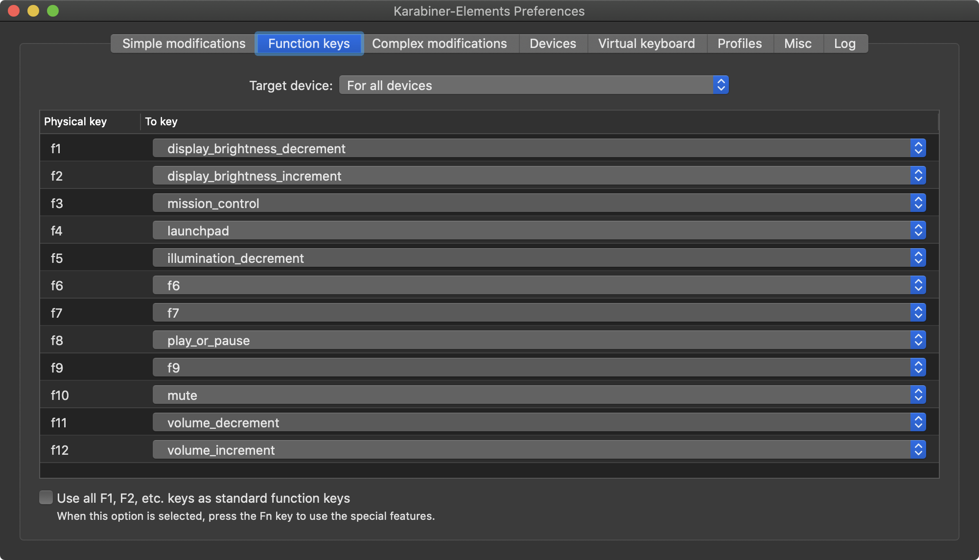Open f12 volume_increment dropdown
The height and width of the screenshot is (560, 979).
pos(539,450)
